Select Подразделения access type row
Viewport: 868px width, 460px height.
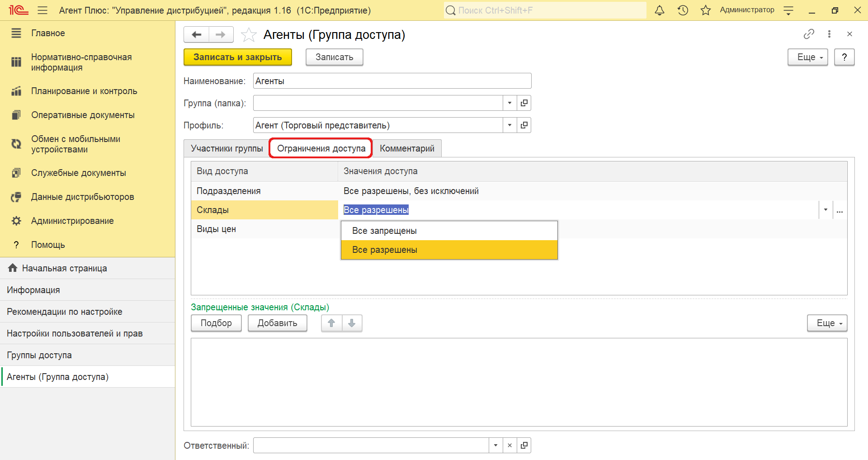(519, 191)
